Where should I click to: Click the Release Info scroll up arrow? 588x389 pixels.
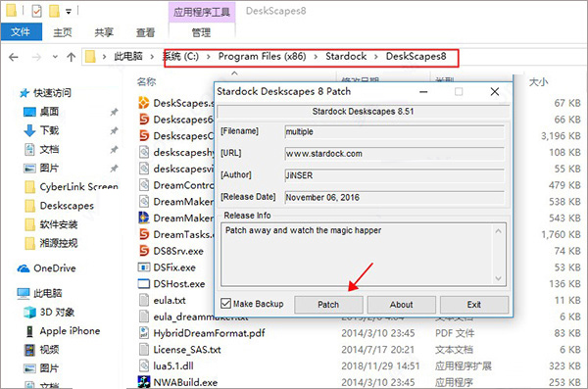coord(498,231)
